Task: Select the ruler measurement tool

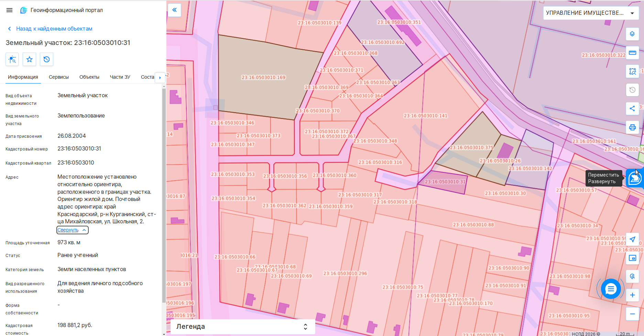Action: point(632,53)
